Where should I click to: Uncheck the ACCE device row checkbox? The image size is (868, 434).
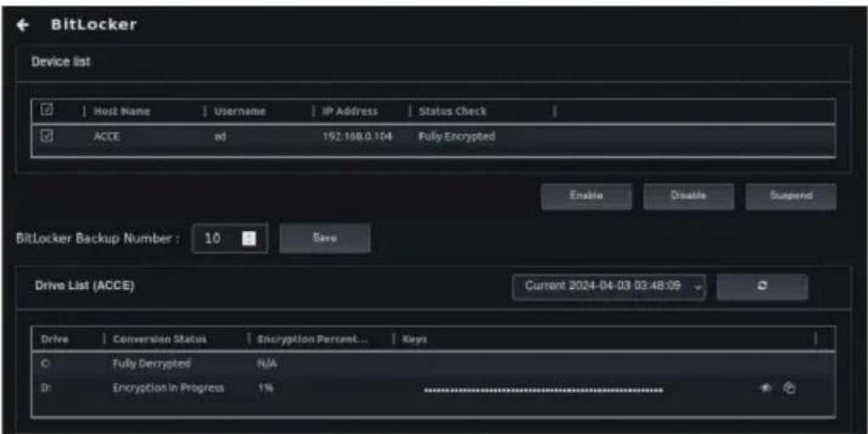(47, 136)
